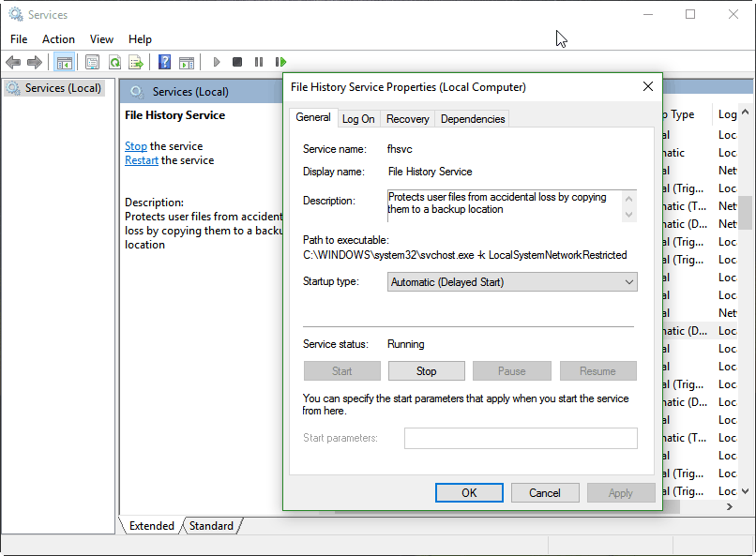The image size is (756, 556).
Task: Click the Restart the service link
Action: [142, 160]
